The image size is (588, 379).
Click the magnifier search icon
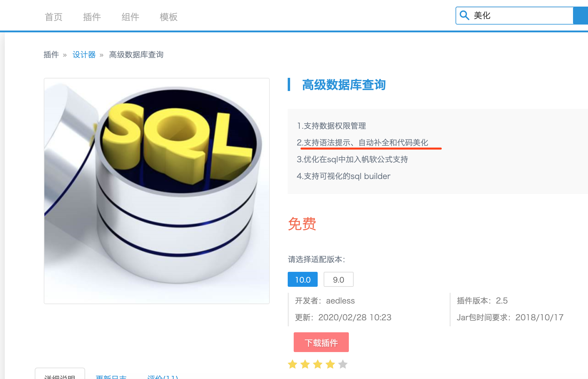point(464,15)
